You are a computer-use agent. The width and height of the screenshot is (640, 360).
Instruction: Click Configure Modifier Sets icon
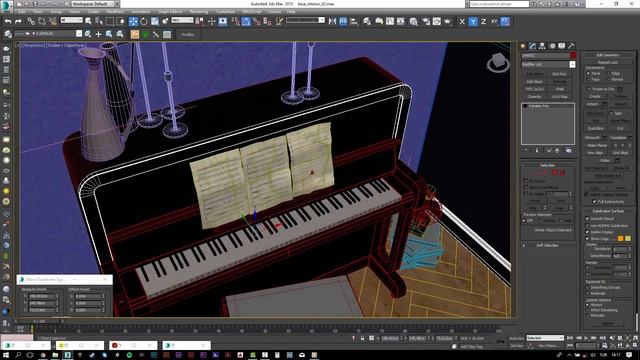(569, 151)
